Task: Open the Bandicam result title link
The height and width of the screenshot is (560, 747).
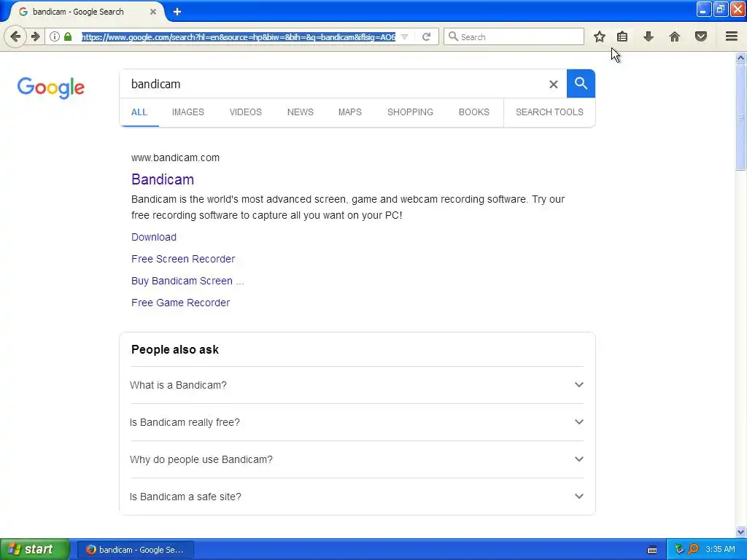Action: (163, 179)
